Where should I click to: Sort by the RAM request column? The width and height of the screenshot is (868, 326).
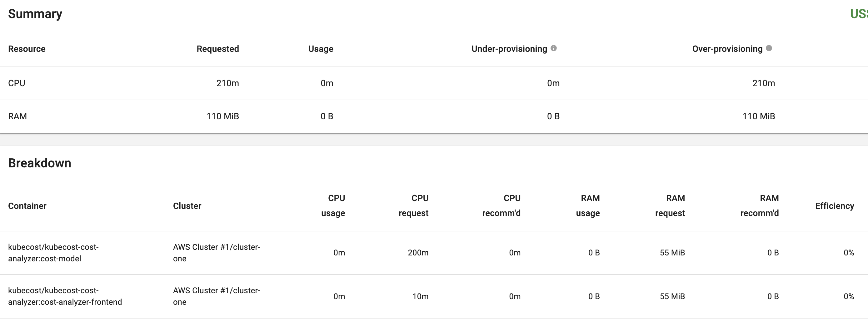[671, 205]
